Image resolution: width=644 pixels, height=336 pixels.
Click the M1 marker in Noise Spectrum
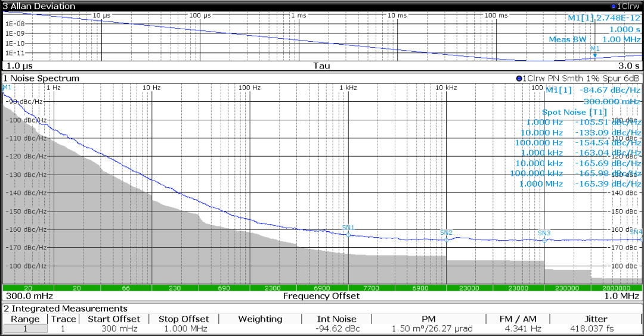point(7,88)
